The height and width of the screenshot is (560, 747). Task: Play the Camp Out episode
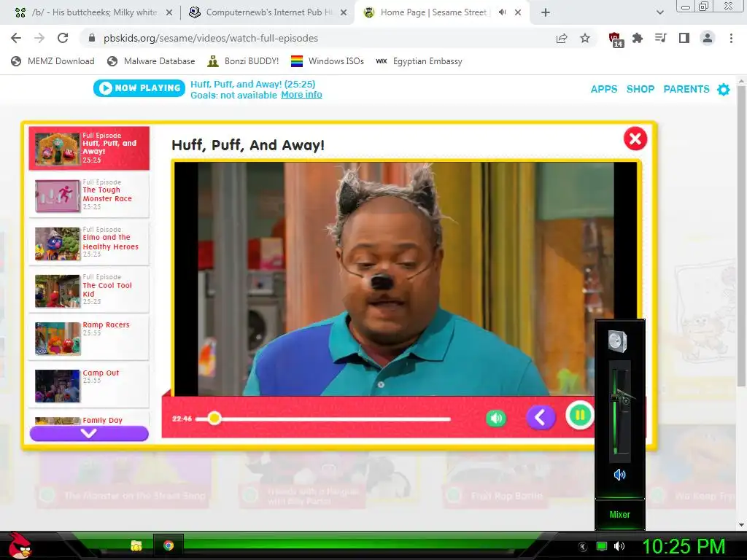(x=89, y=386)
